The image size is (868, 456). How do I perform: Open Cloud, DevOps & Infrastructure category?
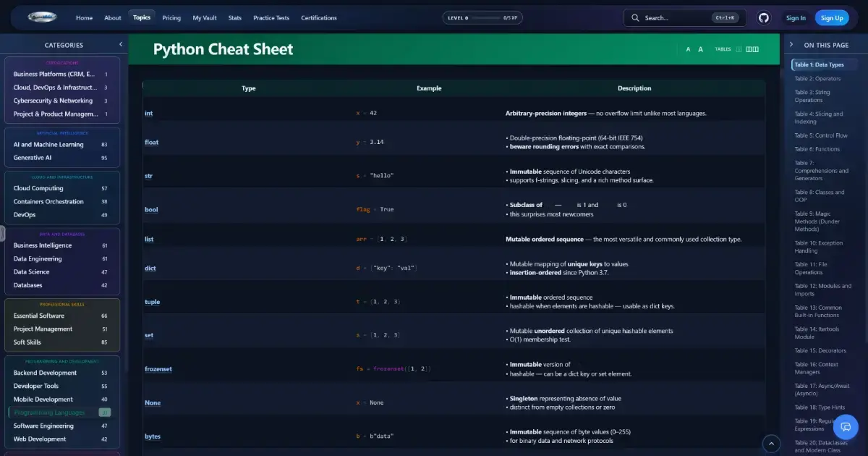coord(62,88)
